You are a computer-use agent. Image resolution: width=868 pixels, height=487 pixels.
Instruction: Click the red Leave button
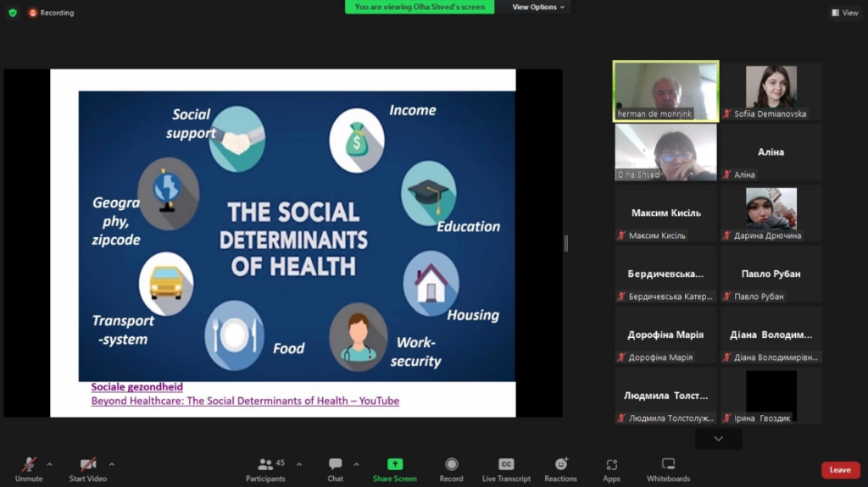point(839,470)
